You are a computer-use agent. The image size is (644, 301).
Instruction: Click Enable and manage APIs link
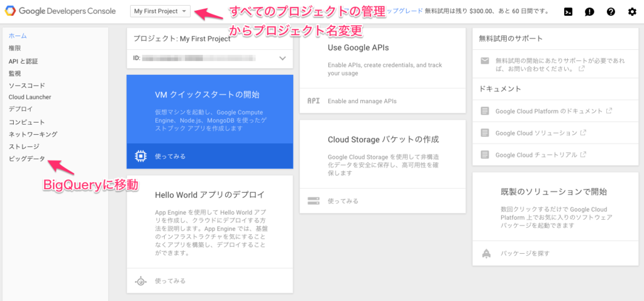click(362, 101)
